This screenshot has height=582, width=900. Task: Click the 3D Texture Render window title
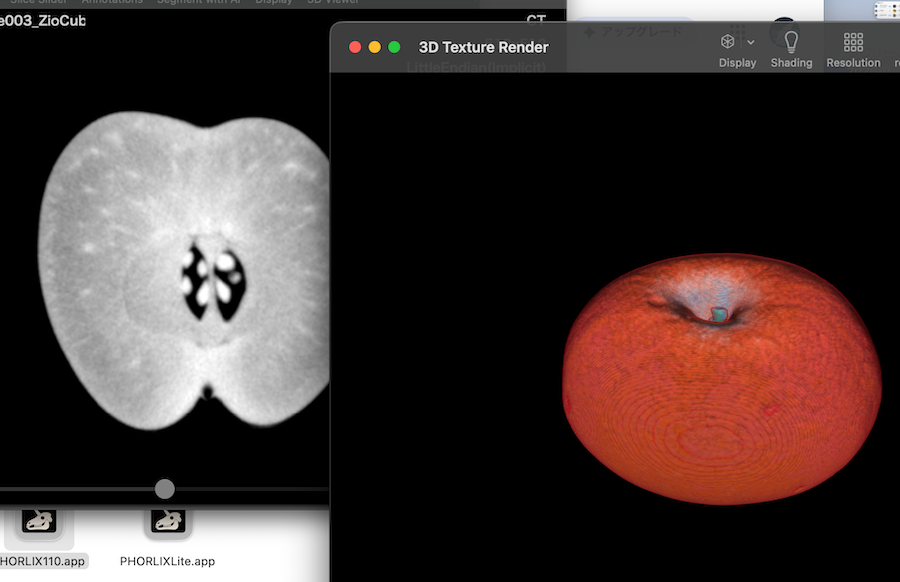(x=483, y=47)
